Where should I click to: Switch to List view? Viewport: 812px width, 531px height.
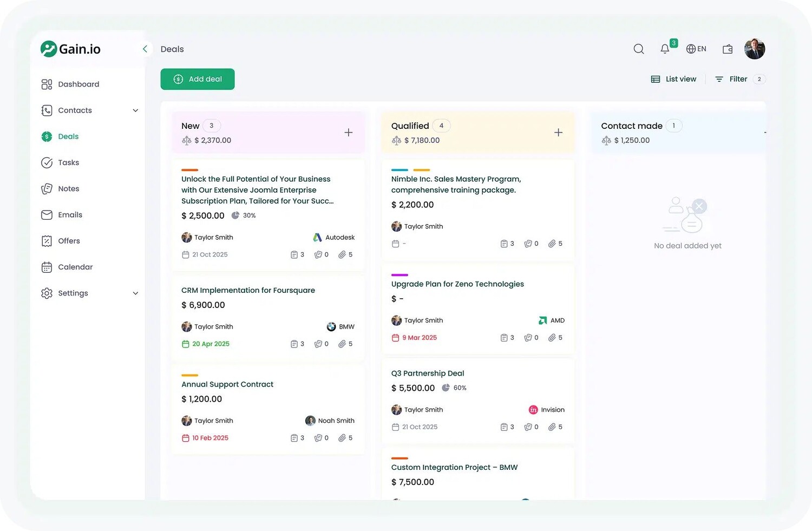tap(673, 79)
